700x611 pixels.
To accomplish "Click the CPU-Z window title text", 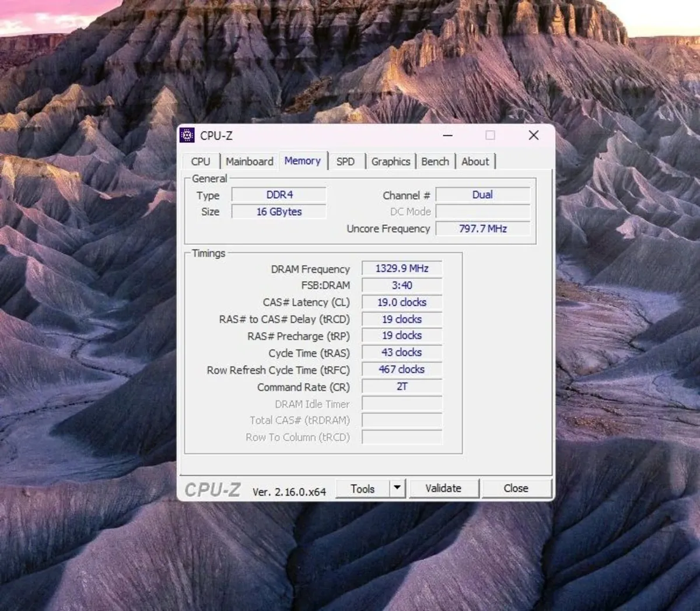I will pyautogui.click(x=216, y=136).
